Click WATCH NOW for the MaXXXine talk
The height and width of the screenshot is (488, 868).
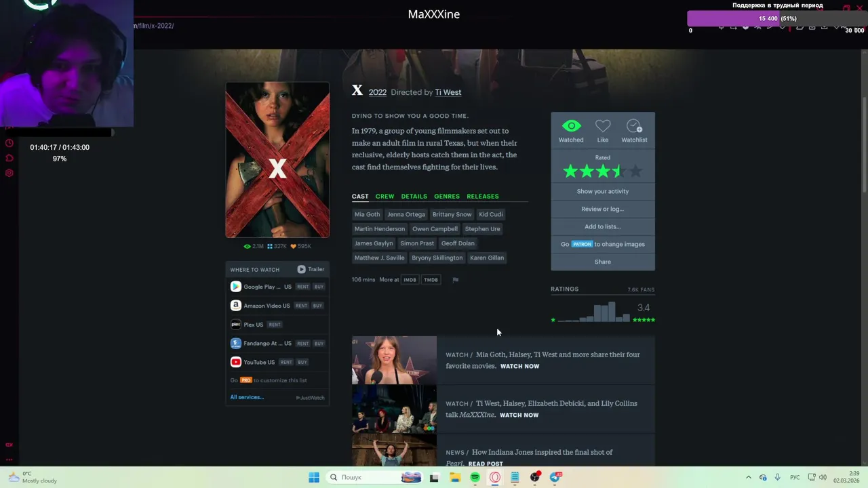pyautogui.click(x=519, y=415)
